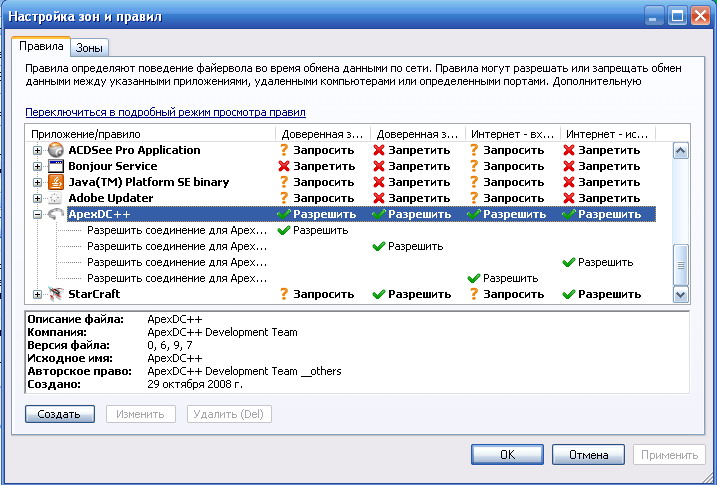Click the red cross in Bonjour Service's first trusted zone column
The height and width of the screenshot is (485, 717).
click(284, 166)
